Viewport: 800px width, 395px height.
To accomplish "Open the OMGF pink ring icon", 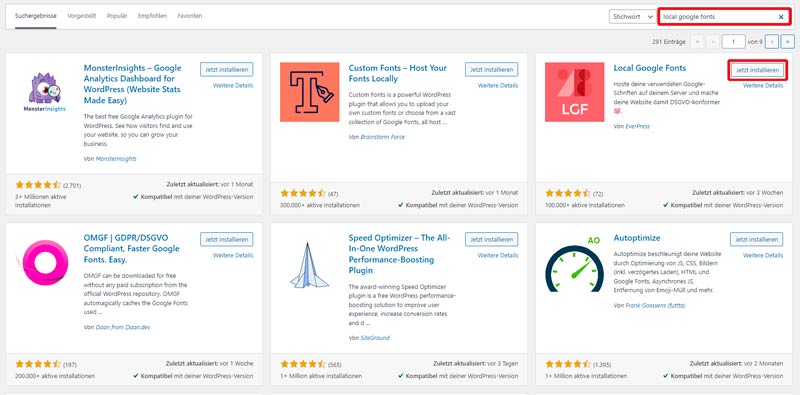I will tap(44, 262).
